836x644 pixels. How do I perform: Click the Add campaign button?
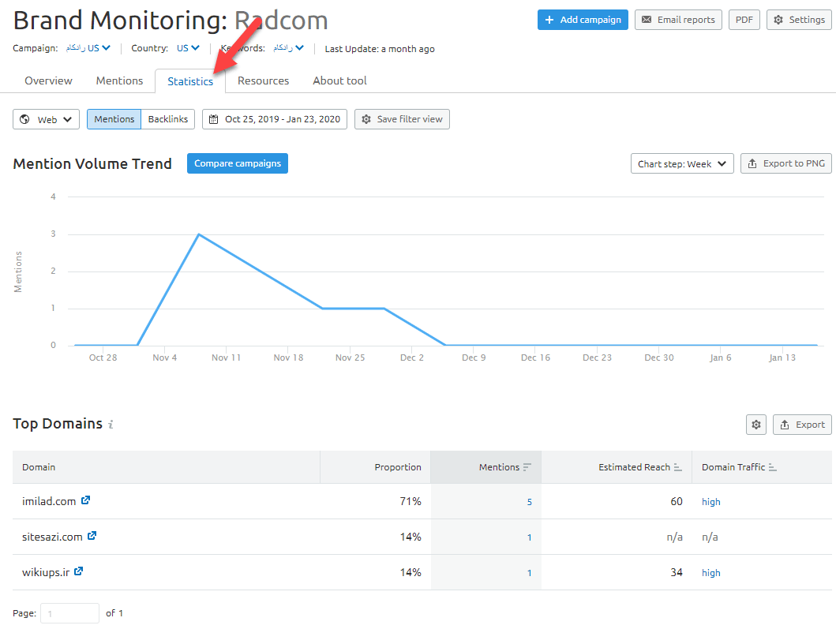pos(583,20)
